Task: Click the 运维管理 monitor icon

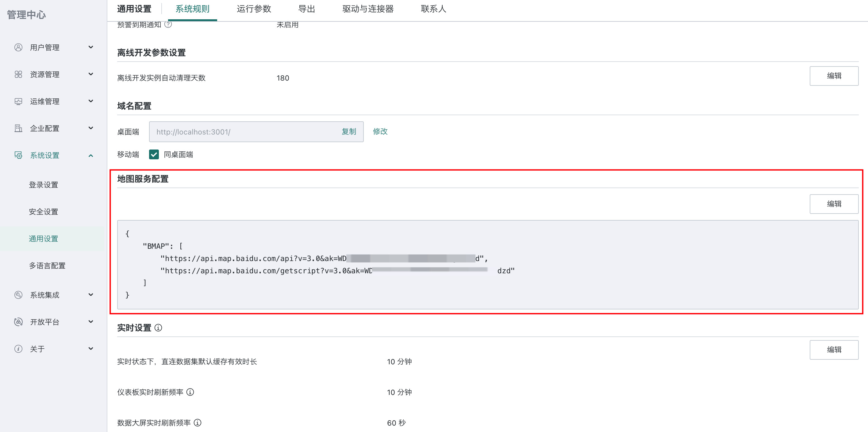Action: [x=18, y=101]
